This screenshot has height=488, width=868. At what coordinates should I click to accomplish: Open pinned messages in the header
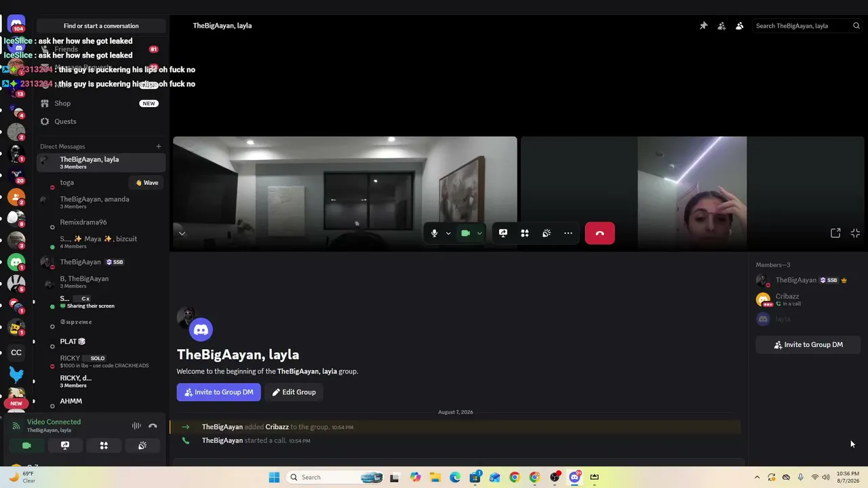[x=703, y=26]
